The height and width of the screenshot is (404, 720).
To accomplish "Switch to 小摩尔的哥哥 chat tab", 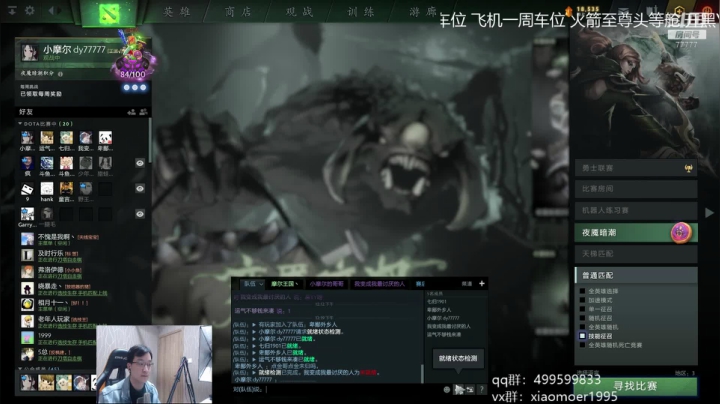I will pos(326,284).
